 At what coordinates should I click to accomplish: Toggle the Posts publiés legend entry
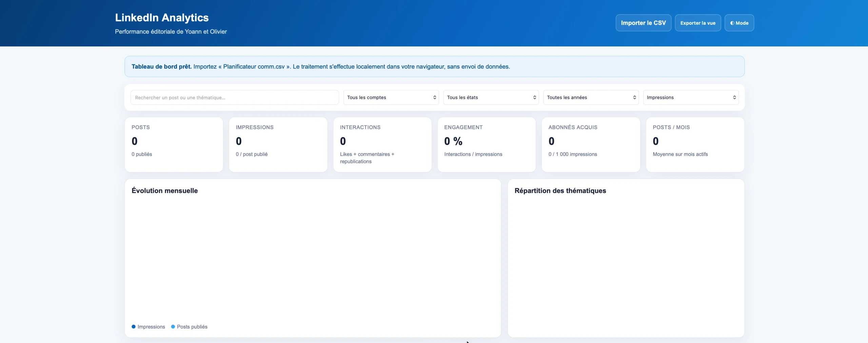(x=189, y=327)
